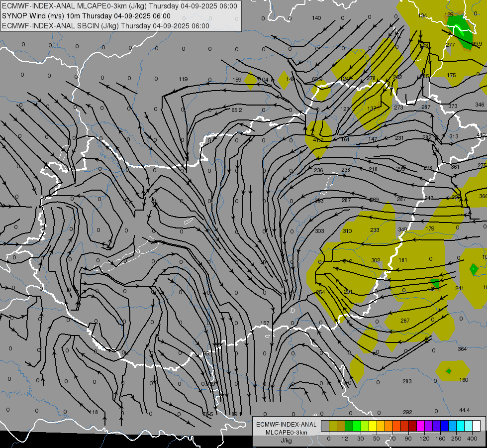Click the 310 data value on map
487x448 pixels.
coord(347,231)
